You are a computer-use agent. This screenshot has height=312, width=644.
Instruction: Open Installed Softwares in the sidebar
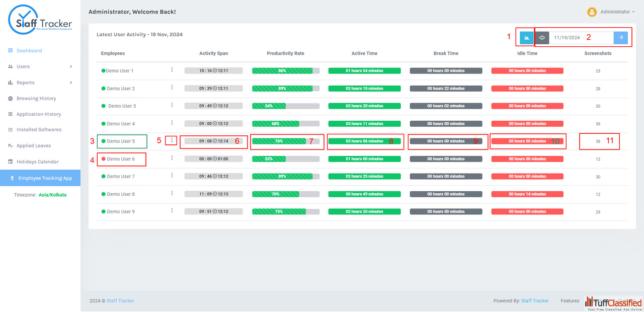(39, 130)
